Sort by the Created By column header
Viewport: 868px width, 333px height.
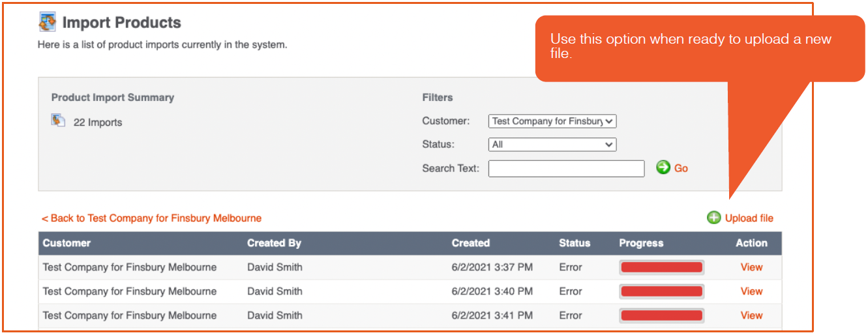tap(274, 243)
